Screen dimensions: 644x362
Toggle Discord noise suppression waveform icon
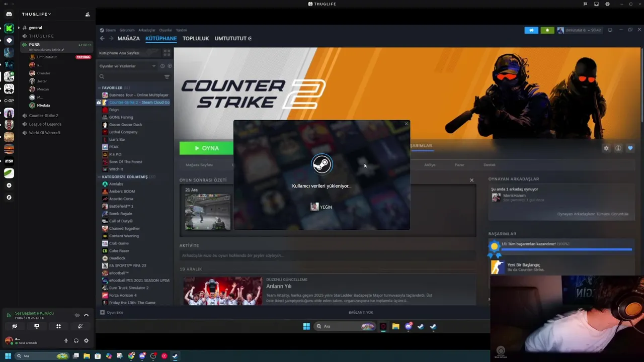[77, 315]
